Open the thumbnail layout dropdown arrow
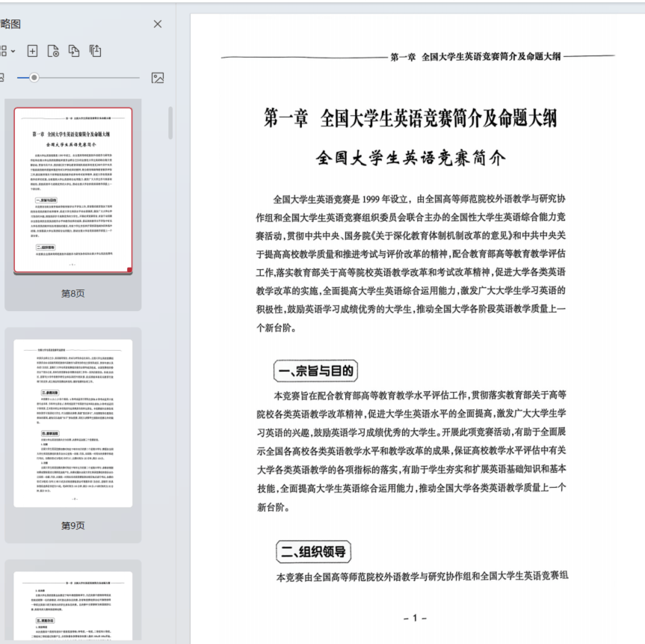The image size is (645, 644). click(13, 51)
